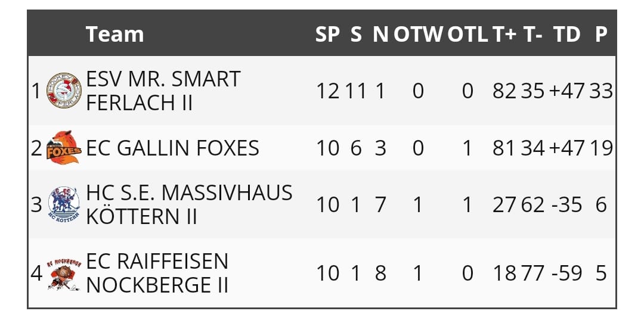Screen dimensions: 644x314
Task: Open HC S.E. MASSIVHAUS KÖTTERN II team
Action: click(189, 204)
